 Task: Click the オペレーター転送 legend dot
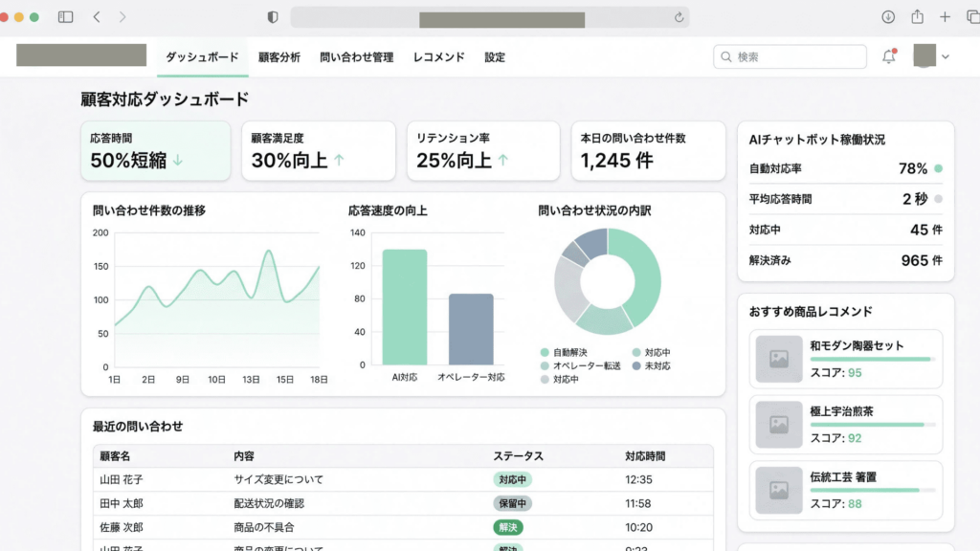(545, 366)
